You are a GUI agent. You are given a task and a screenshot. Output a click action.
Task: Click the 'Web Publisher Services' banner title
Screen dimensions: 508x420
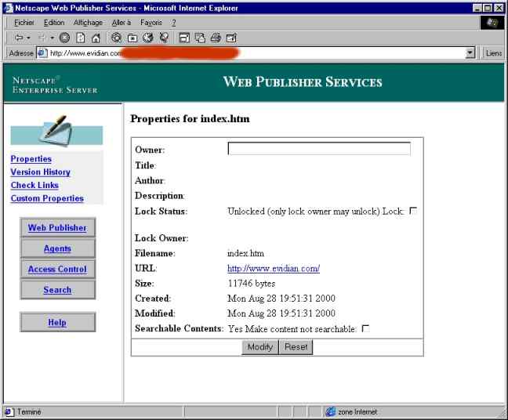[303, 82]
